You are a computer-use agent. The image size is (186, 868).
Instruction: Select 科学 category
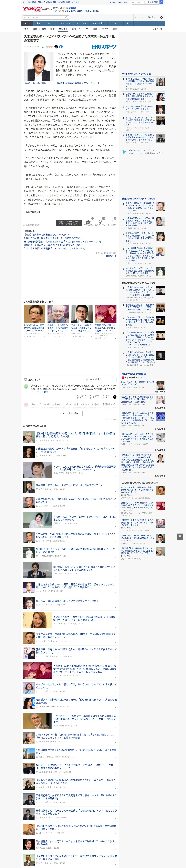point(95,29)
